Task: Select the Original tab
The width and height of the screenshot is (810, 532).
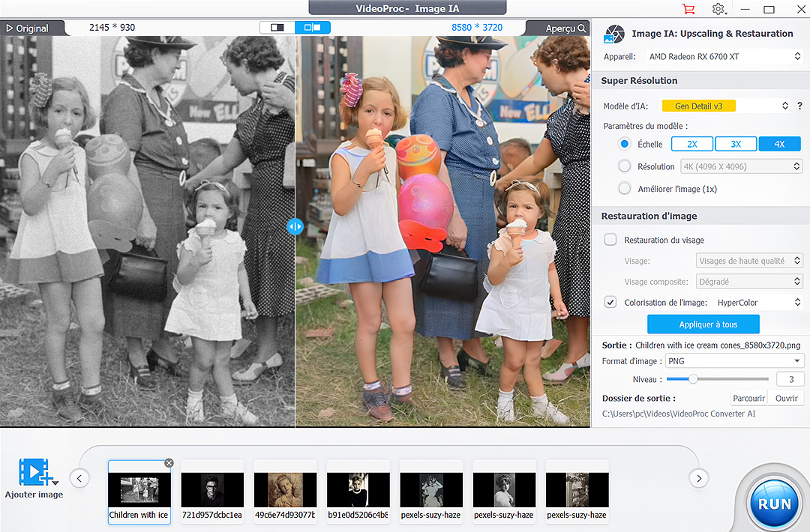Action: (x=28, y=28)
